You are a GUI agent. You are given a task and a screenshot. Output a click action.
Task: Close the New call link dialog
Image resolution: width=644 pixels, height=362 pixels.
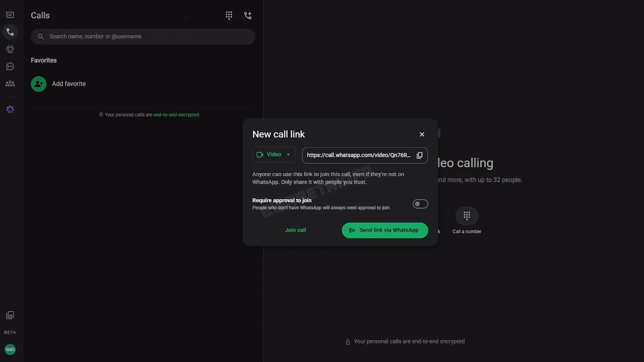coord(422,134)
